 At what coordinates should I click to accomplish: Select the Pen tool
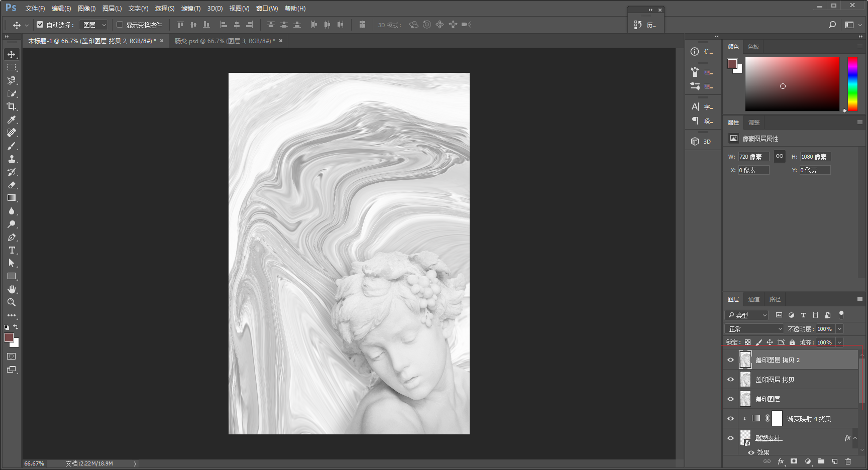pyautogui.click(x=12, y=237)
